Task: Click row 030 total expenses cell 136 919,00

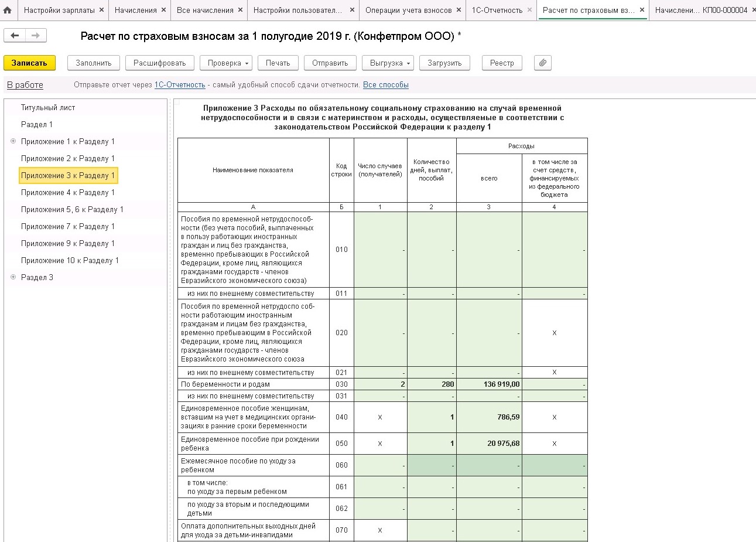Action: point(489,384)
